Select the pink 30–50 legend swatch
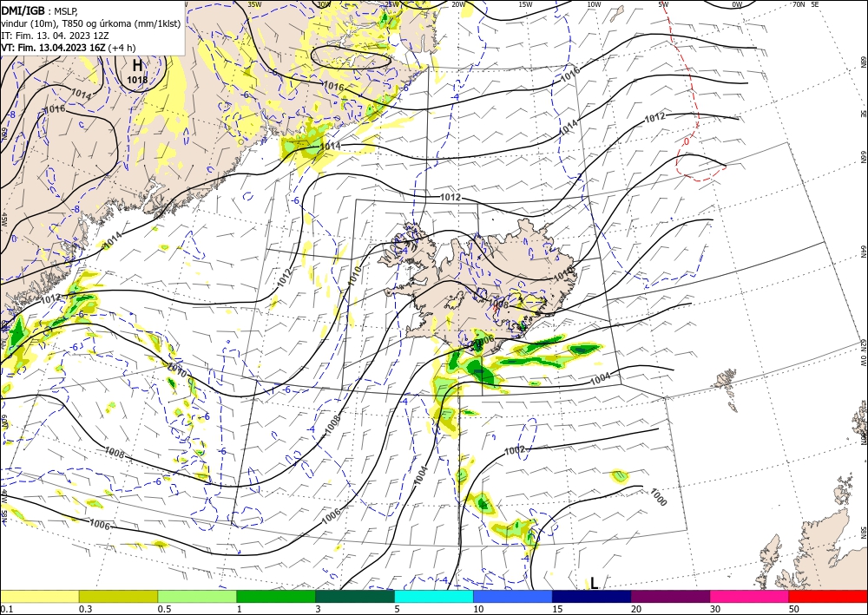868x615 pixels. point(750,596)
